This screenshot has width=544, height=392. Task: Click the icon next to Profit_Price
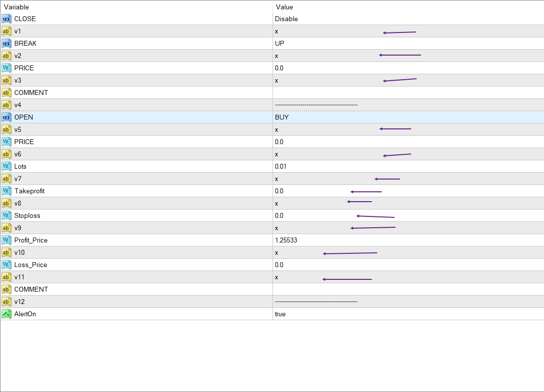6,240
